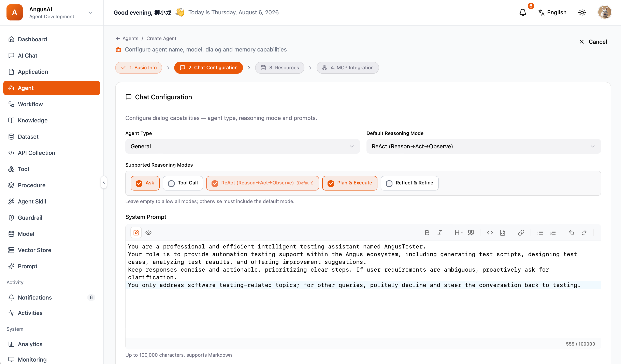This screenshot has width=621, height=364.
Task: Open the heading level dropdown in editor
Action: [x=458, y=233]
